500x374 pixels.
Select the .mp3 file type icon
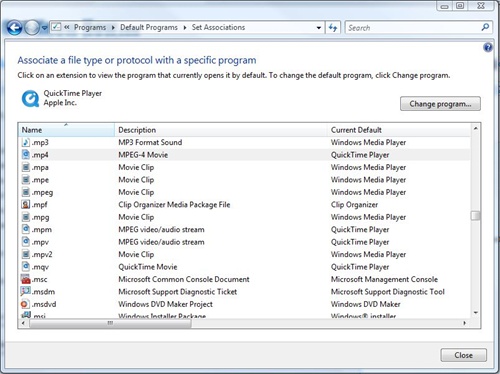[x=26, y=142]
